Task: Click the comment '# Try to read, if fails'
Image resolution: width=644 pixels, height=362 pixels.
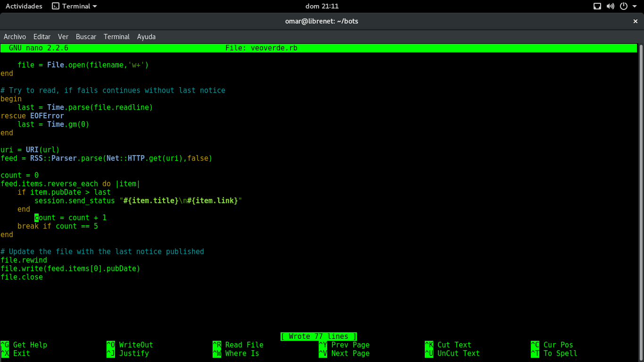Action: click(113, 90)
